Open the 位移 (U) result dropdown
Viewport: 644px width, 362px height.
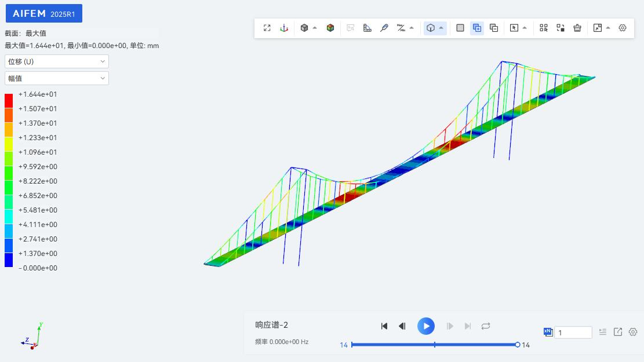(57, 61)
